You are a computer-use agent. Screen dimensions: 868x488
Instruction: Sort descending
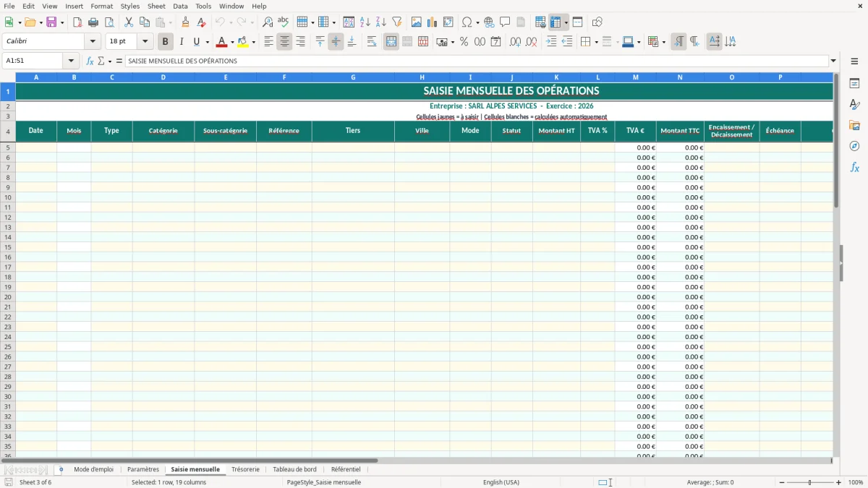click(381, 22)
